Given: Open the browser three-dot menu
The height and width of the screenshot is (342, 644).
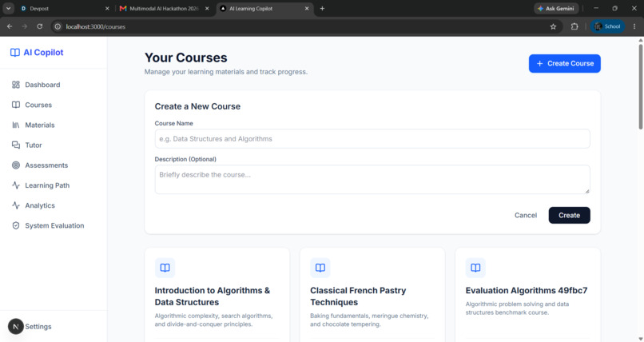Looking at the screenshot, I should pyautogui.click(x=634, y=26).
